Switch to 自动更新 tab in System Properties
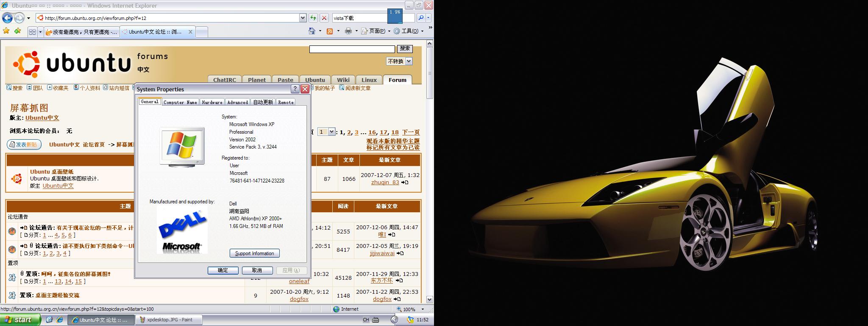Screen dimensions: 868x326 (x=263, y=102)
